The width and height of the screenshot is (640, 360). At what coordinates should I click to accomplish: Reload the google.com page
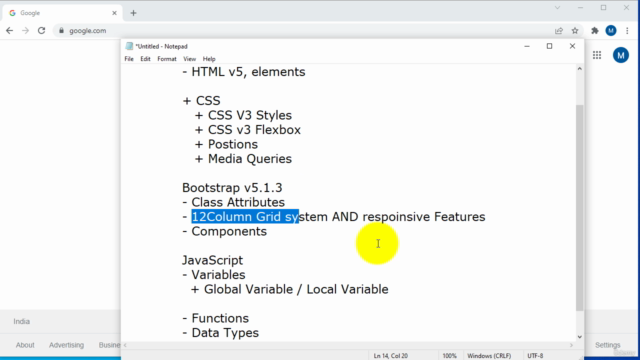[x=41, y=31]
